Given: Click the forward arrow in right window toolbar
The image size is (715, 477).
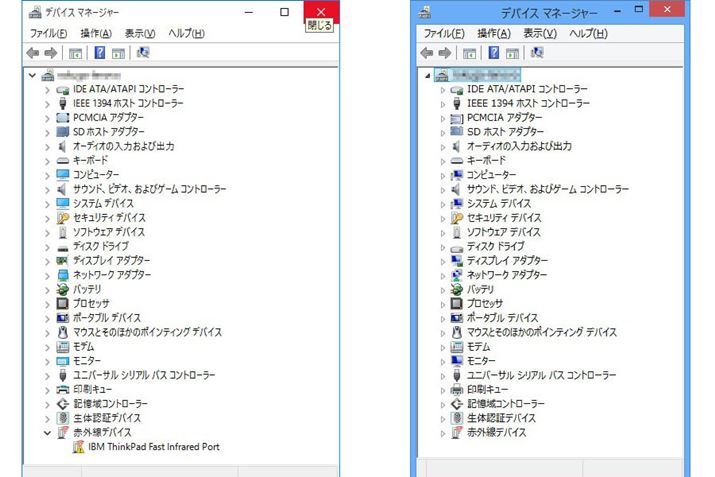Looking at the screenshot, I should click(x=444, y=52).
